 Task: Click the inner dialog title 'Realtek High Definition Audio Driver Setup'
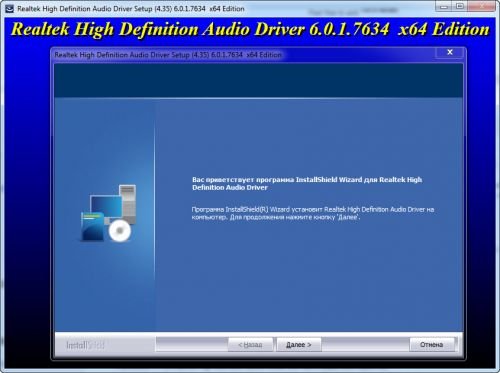168,55
